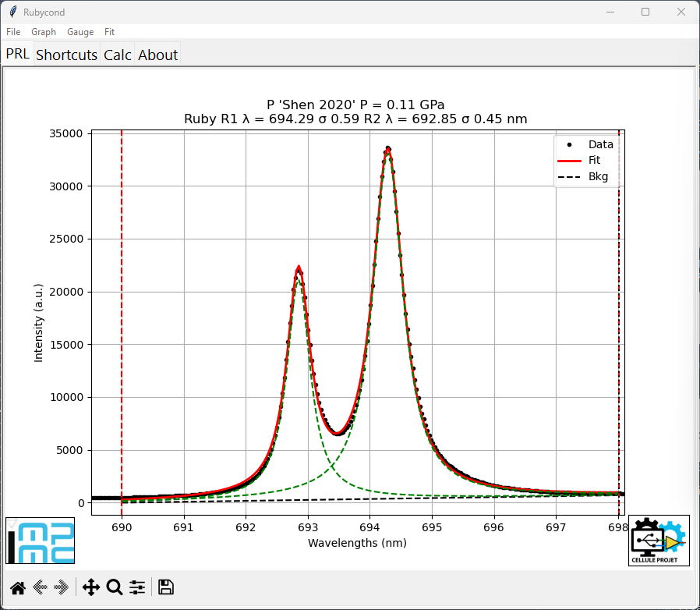Switch to the Shortcuts tab

click(66, 55)
